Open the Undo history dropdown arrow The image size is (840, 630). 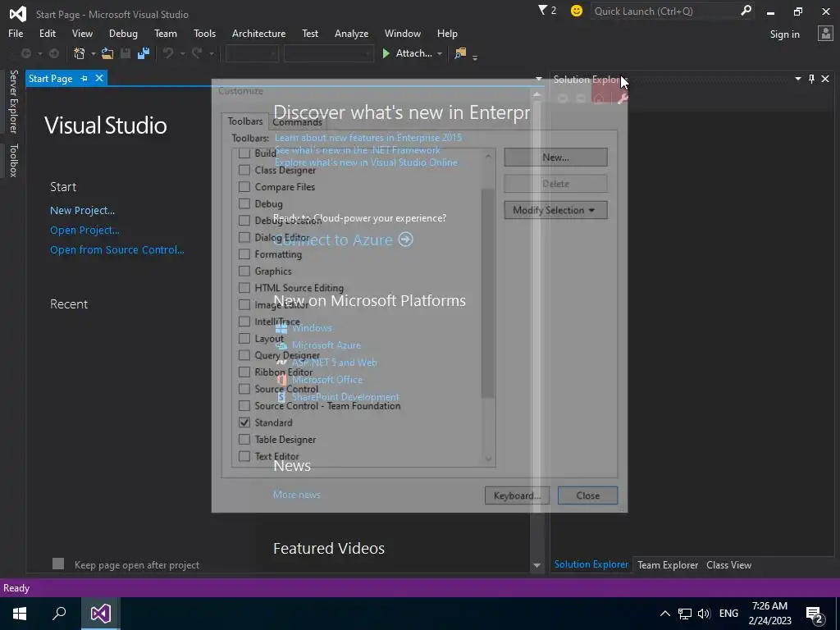point(182,53)
